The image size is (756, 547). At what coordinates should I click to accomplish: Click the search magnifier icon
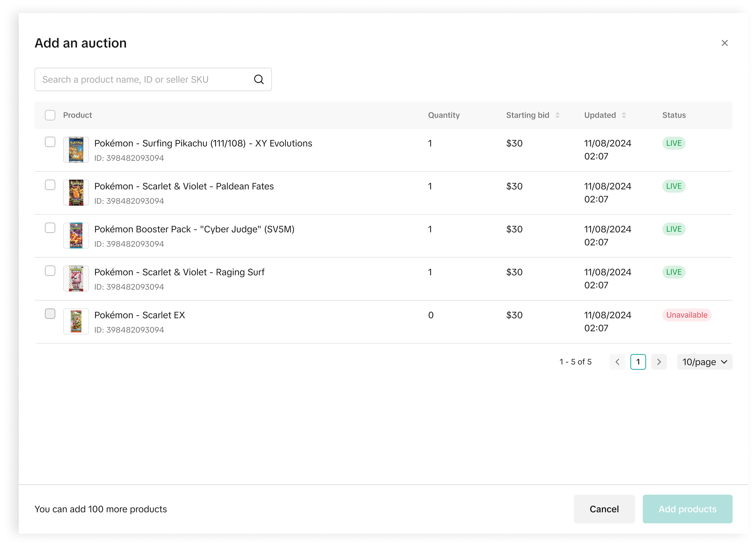click(259, 79)
